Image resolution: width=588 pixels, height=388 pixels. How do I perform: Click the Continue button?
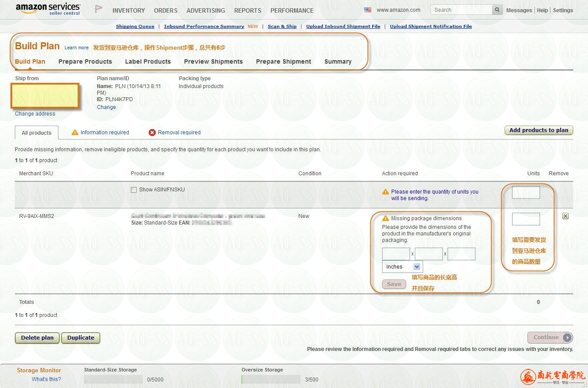pyautogui.click(x=550, y=337)
